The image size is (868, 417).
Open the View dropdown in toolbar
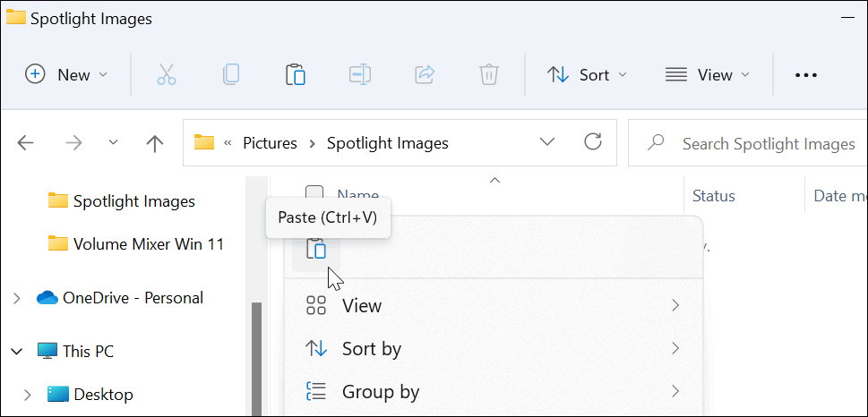tap(707, 75)
